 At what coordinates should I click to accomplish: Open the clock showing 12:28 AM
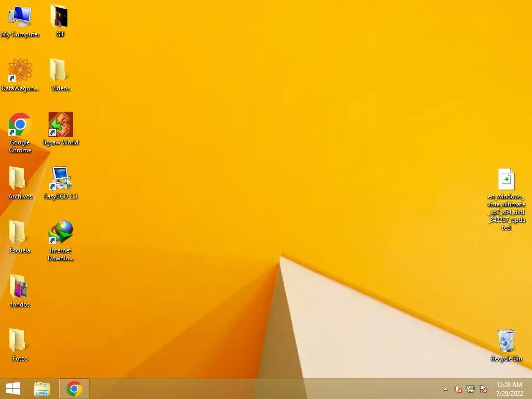click(509, 389)
